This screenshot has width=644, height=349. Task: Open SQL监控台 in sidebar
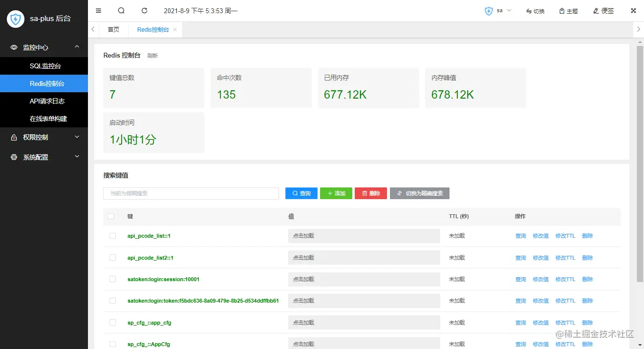tap(44, 66)
